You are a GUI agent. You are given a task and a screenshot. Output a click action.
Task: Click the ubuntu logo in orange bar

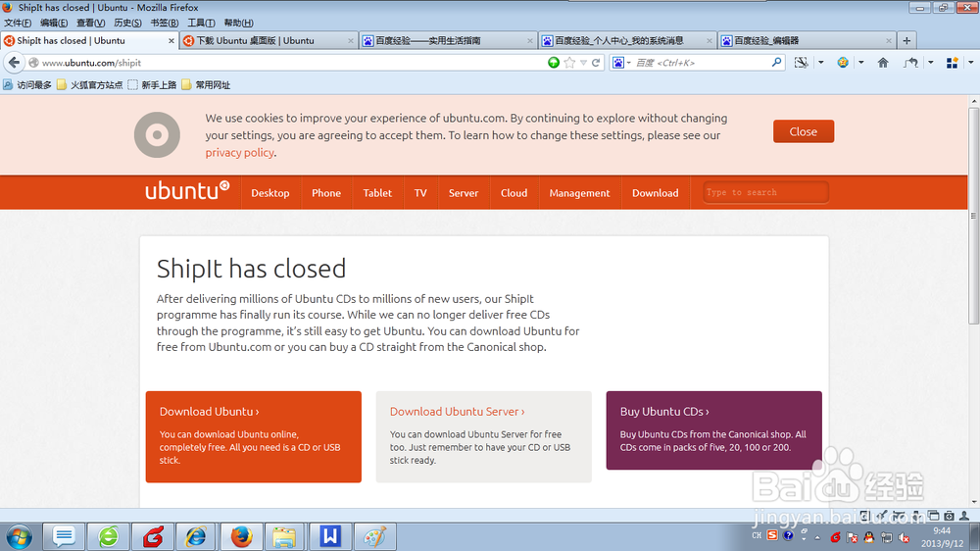(x=187, y=190)
